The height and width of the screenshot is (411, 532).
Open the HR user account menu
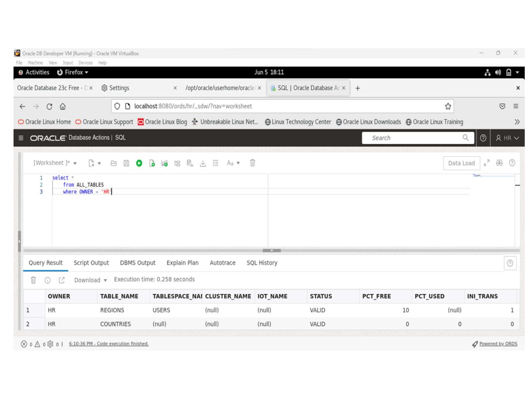(x=507, y=137)
